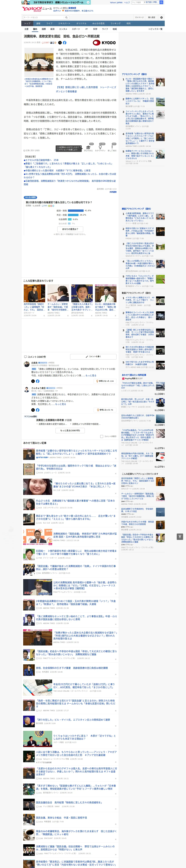Click the KYODO news logo
This screenshot has width=186, height=868.
(104, 43)
